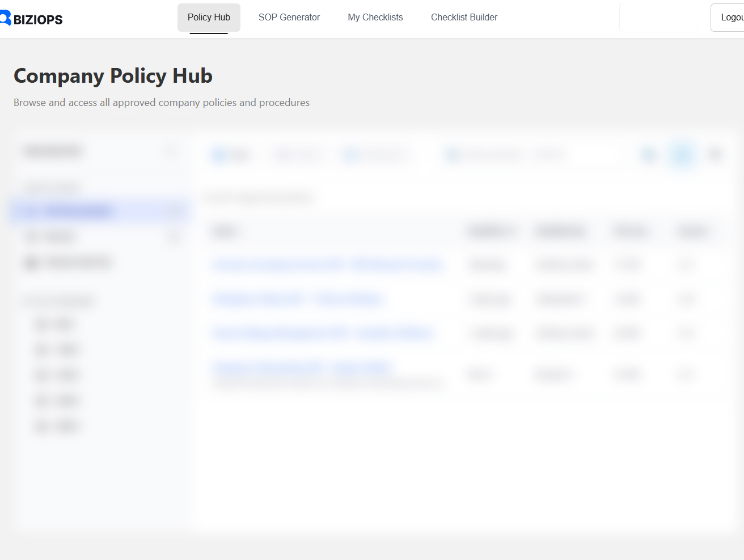
Task: Collapse the second sidebar category
Action: pyautogui.click(x=174, y=236)
